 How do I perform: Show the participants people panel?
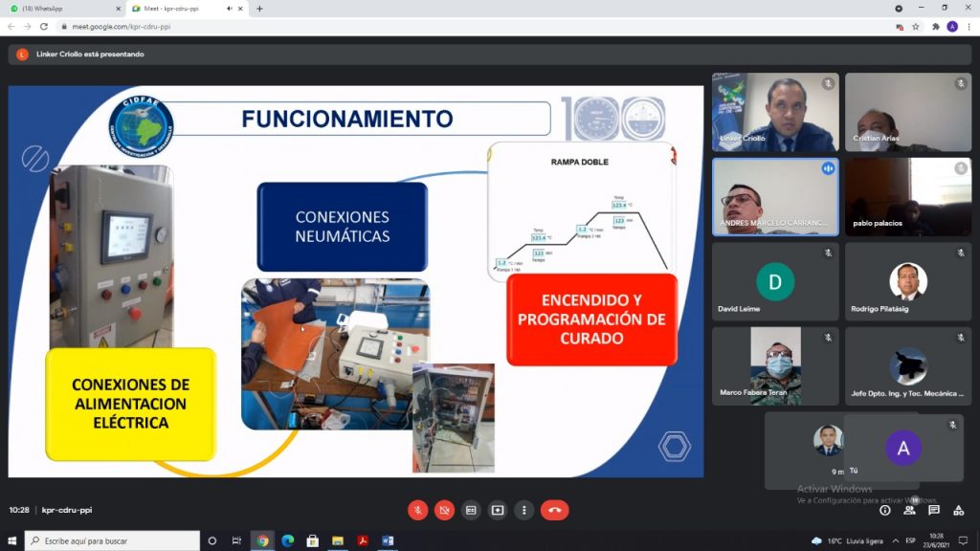click(909, 510)
